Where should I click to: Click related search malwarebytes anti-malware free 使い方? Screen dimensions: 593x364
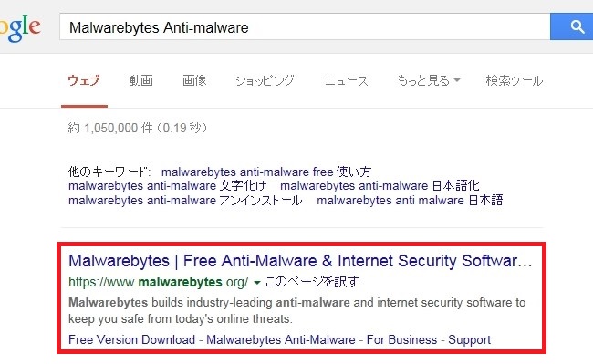click(266, 172)
